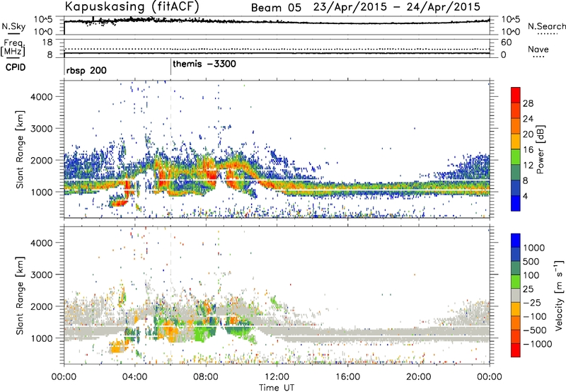Click the '3000' range tick in the velocity panel
Screen dimensions: 566x392
click(x=42, y=275)
